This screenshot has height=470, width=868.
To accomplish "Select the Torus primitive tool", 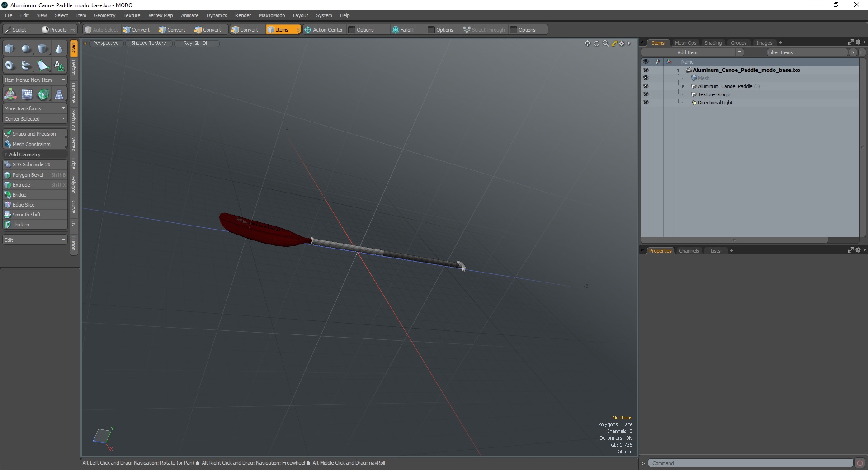I will click(10, 66).
